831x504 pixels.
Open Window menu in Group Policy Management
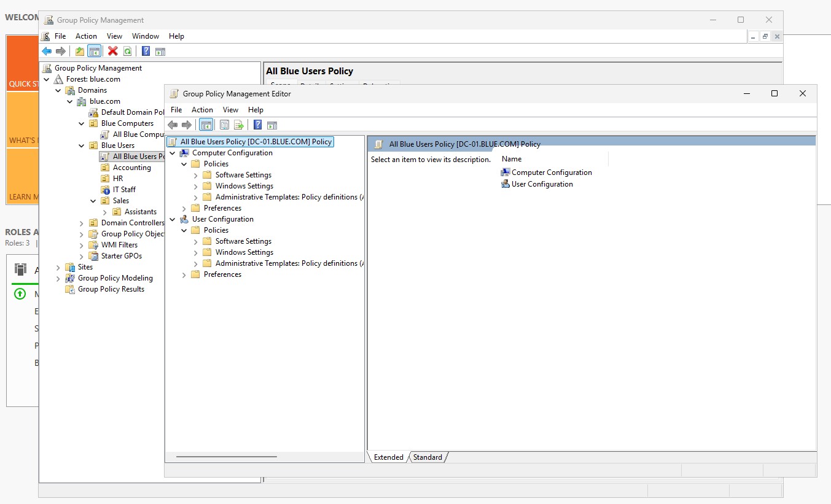click(146, 36)
